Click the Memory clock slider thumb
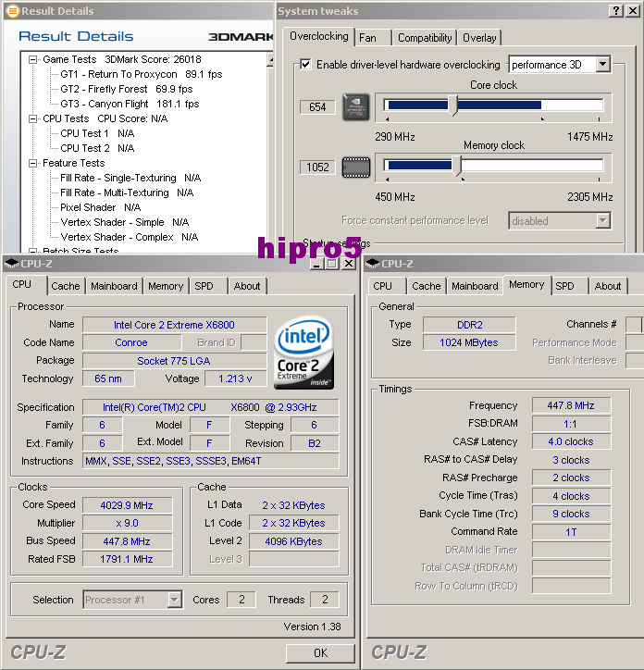 click(x=457, y=166)
